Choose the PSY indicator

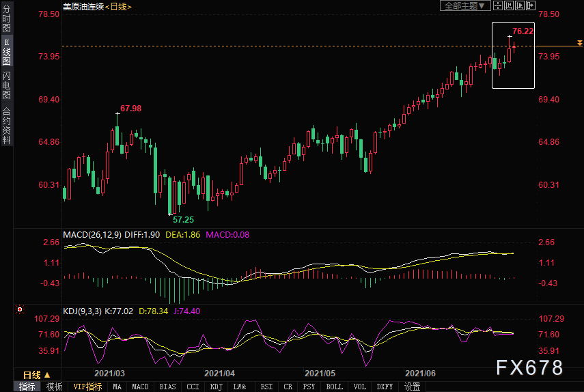tap(309, 387)
